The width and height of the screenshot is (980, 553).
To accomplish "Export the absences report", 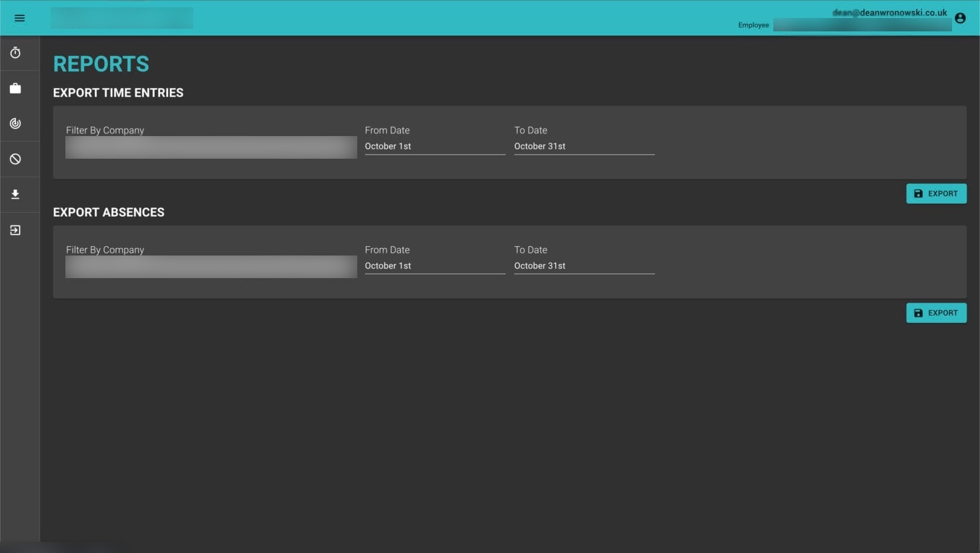I will click(936, 313).
